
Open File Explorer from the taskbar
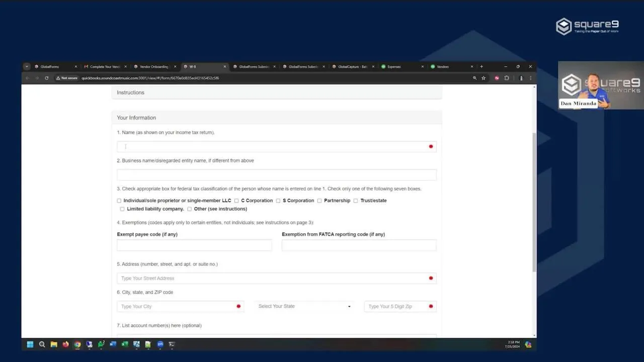[x=54, y=344]
